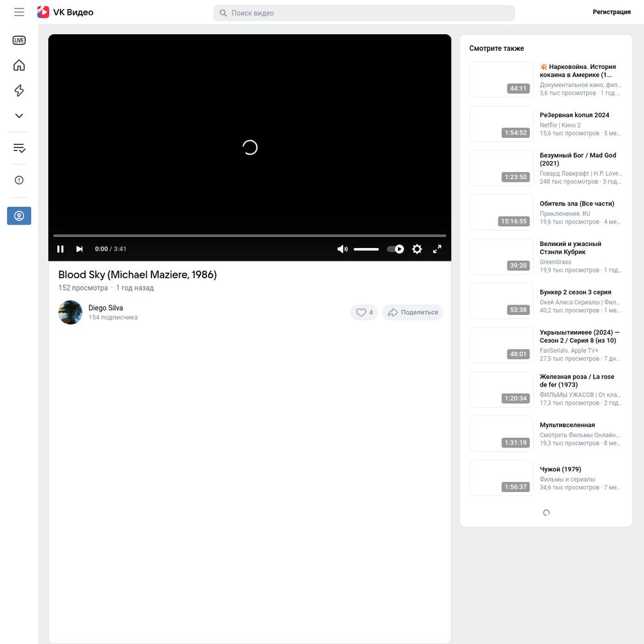644x644 pixels.
Task: Mute the video sound
Action: pos(342,249)
